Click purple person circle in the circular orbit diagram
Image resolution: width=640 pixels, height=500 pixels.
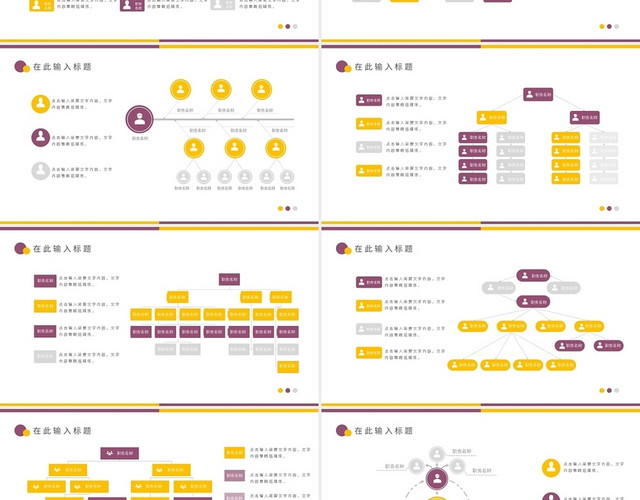coord(437,478)
